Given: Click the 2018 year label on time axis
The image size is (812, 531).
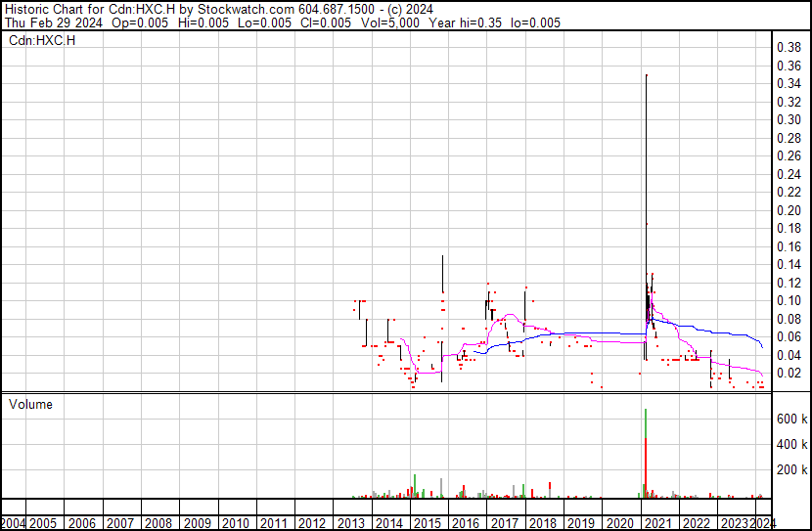Looking at the screenshot, I should (543, 523).
